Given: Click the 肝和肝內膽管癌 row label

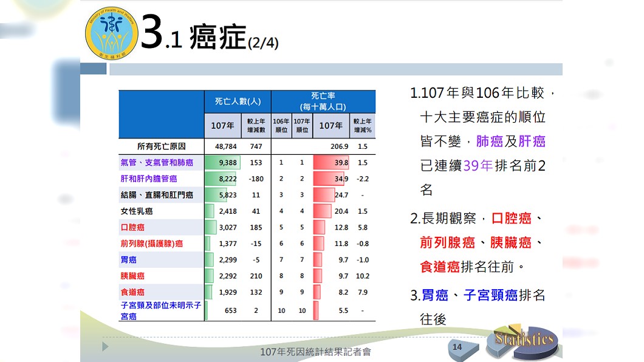Looking at the screenshot, I should coord(149,179).
